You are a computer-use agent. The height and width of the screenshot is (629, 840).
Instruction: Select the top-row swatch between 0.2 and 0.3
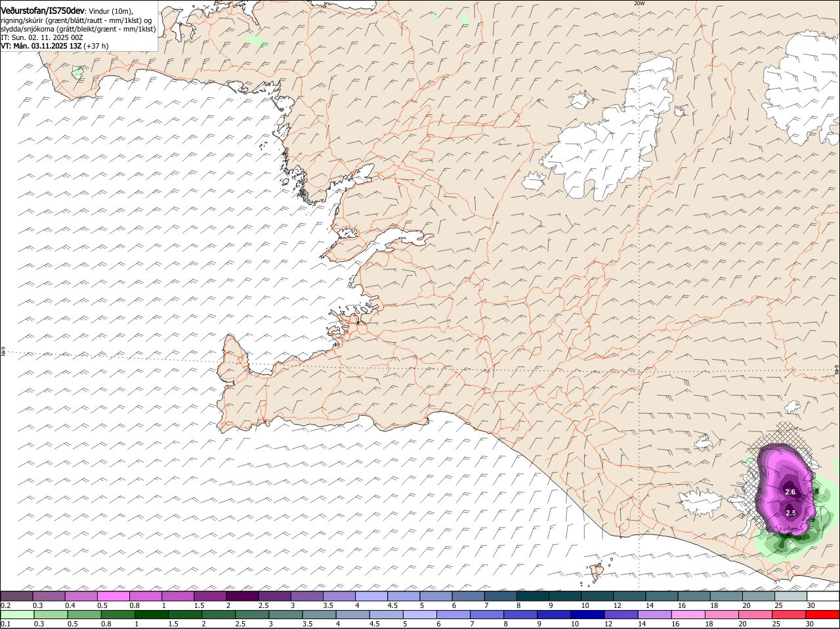18,596
